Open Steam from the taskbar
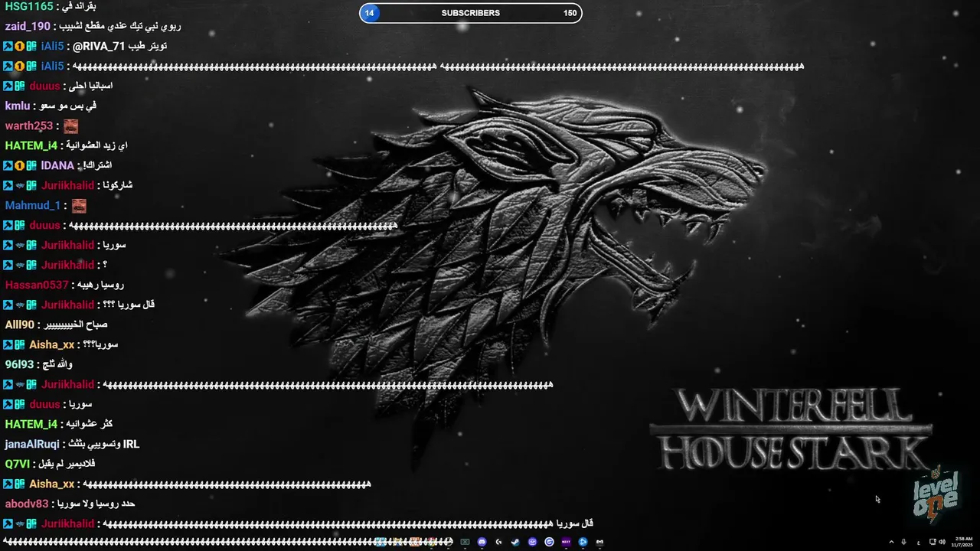The height and width of the screenshot is (551, 980). pos(515,542)
